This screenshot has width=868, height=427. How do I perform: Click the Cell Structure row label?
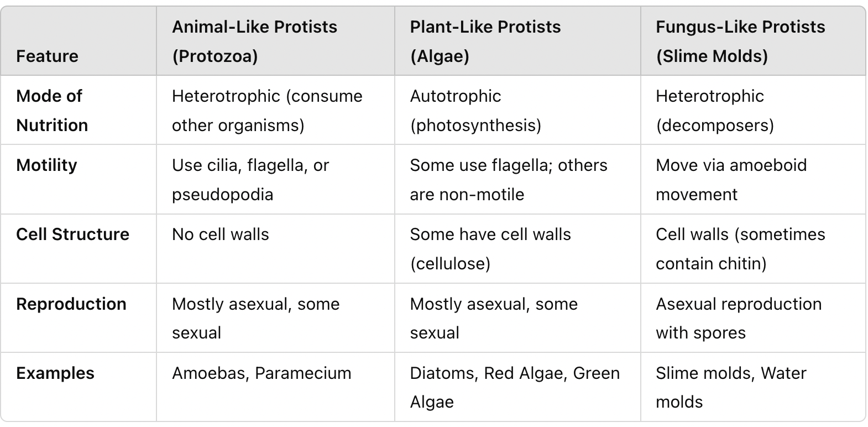pos(72,234)
